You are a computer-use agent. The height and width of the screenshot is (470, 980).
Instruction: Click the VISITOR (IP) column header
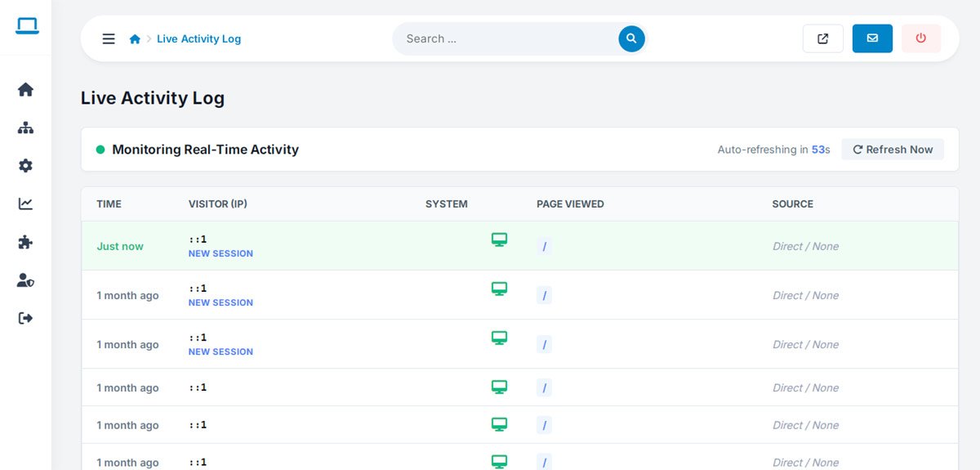[218, 204]
